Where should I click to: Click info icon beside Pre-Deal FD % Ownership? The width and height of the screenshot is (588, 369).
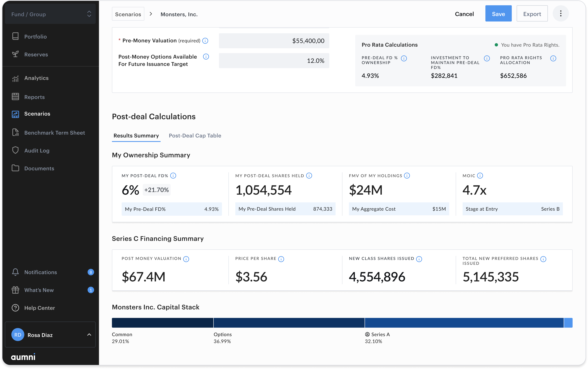[x=404, y=58]
